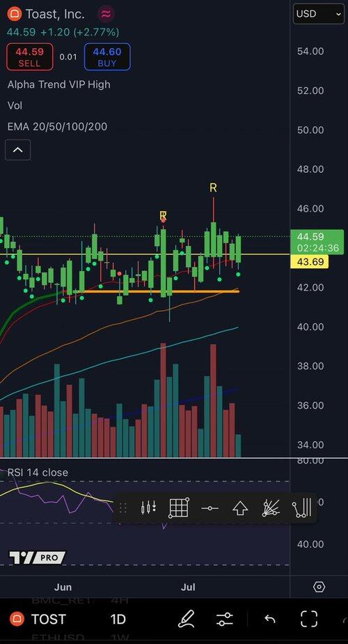Tap the Toast, Inc. symbol title
Viewport: 348px width, 644px height.
pyautogui.click(x=56, y=14)
